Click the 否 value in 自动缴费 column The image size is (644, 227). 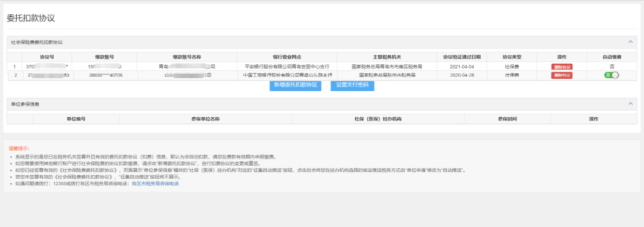(612, 67)
